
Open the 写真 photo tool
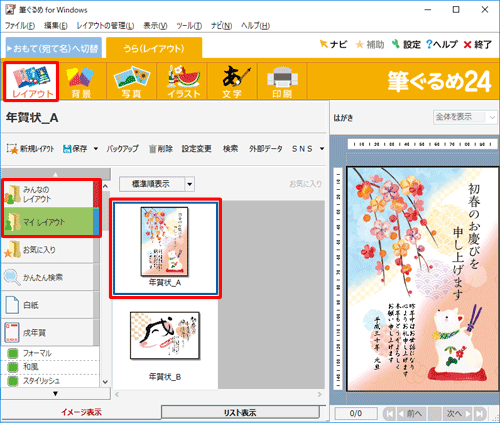click(x=131, y=81)
